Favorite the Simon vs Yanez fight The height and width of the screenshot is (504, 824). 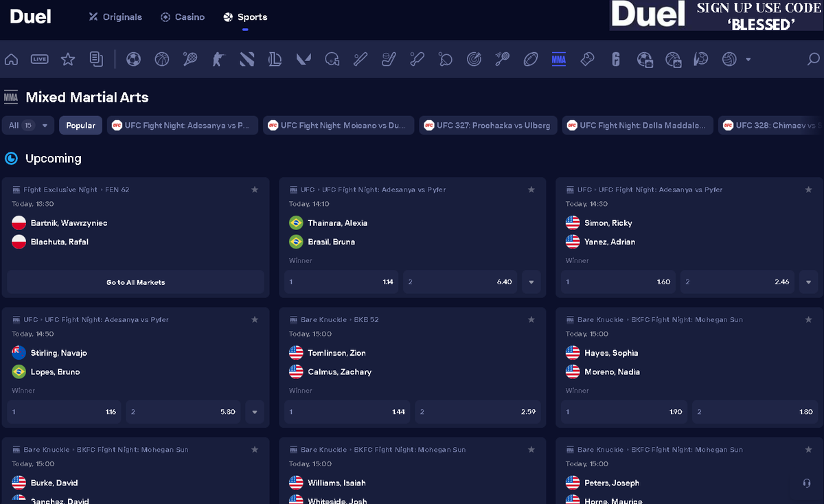(808, 190)
